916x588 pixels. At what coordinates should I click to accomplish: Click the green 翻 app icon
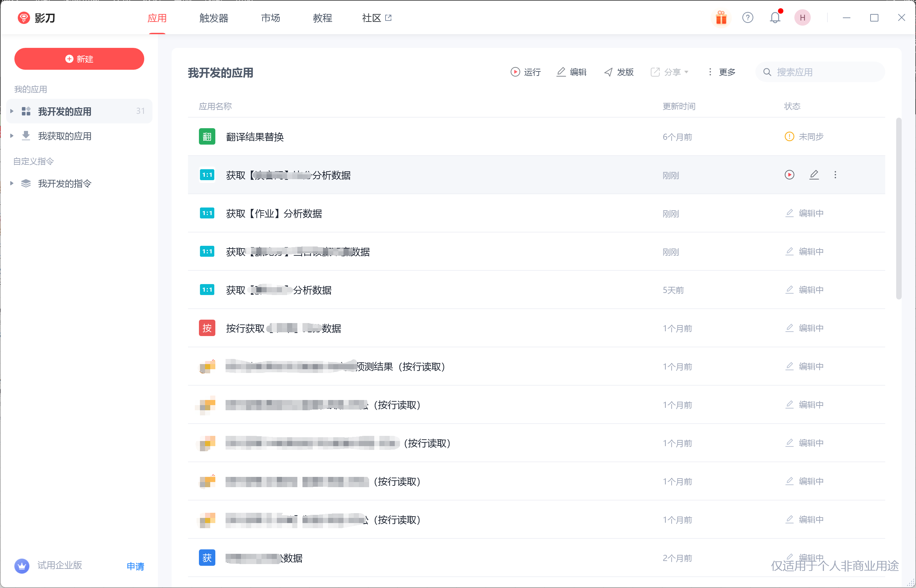[x=207, y=137]
